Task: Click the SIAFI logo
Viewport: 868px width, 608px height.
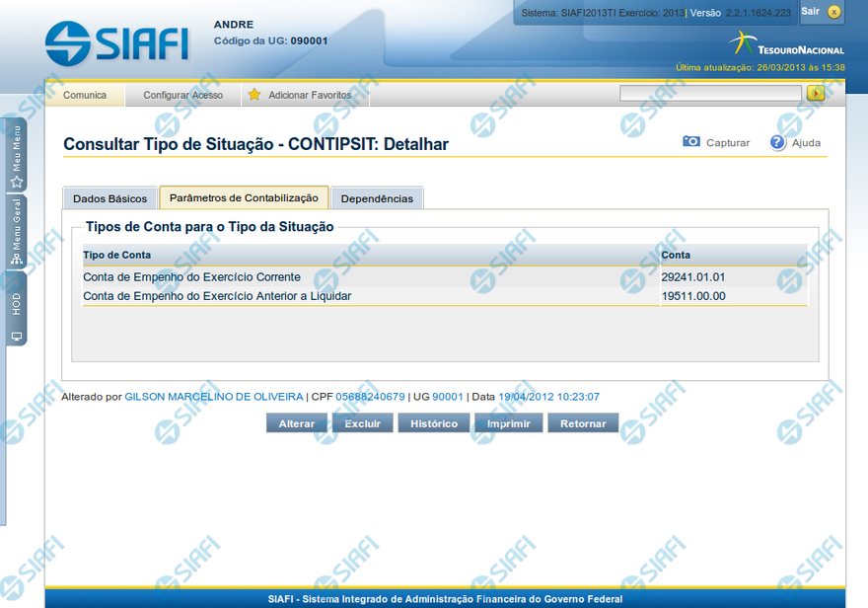Action: 116,44
